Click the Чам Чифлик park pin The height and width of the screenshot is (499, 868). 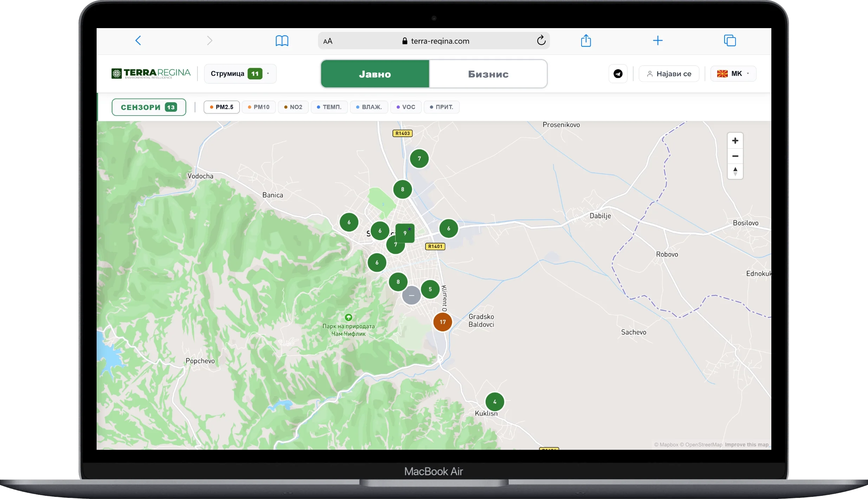(x=348, y=317)
